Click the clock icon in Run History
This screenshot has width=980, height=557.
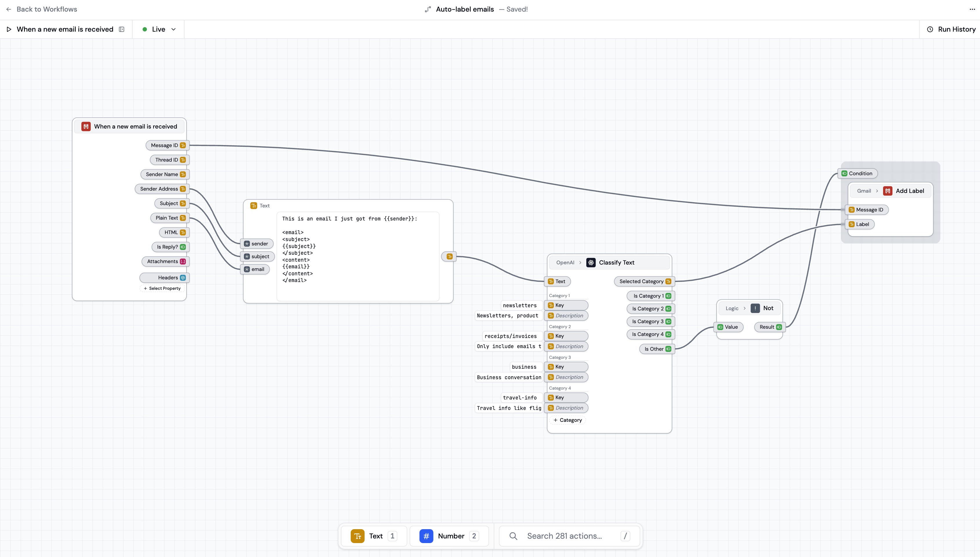930,30
